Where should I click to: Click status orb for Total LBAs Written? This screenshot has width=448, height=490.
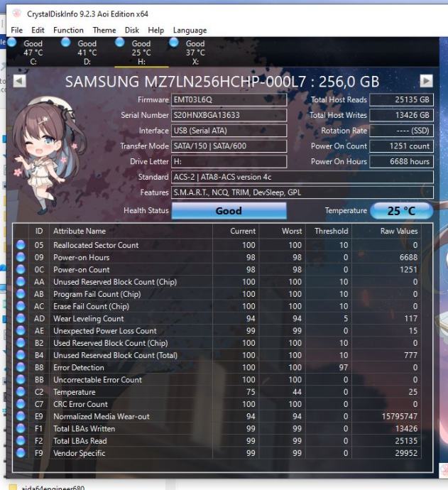tap(21, 428)
